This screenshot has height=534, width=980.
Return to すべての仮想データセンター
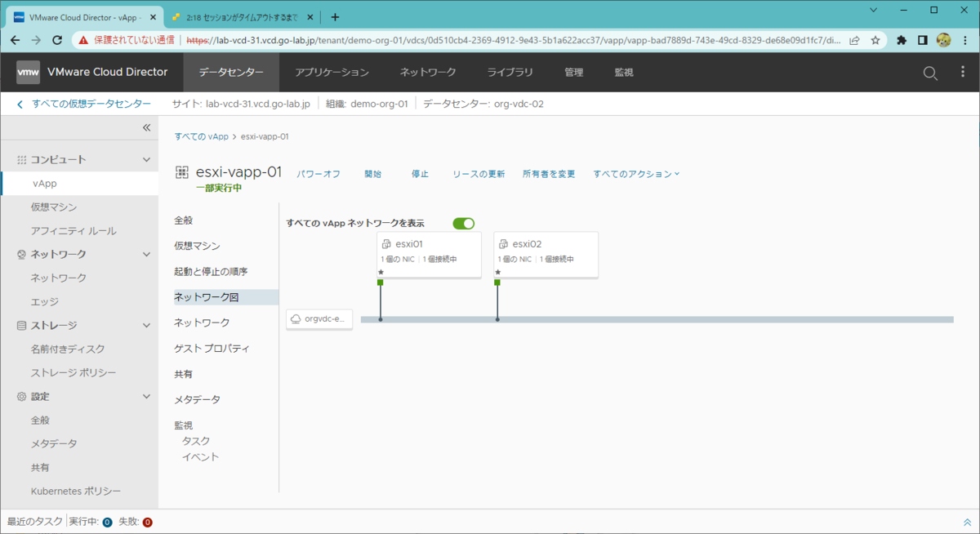(x=91, y=104)
